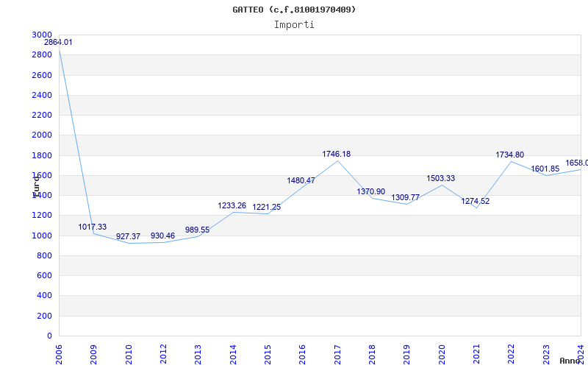Viewport: 588px width, 368px height.
Task: Click the Anno axis title
Action: pos(570,361)
